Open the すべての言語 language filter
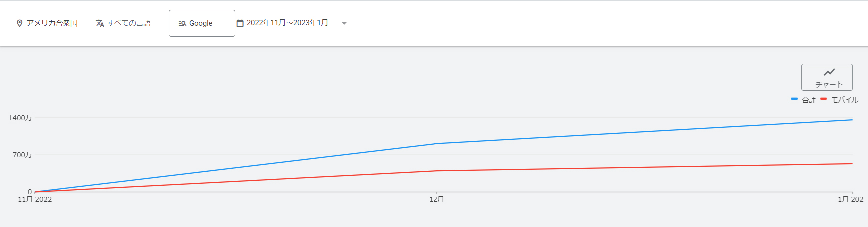 [x=123, y=23]
